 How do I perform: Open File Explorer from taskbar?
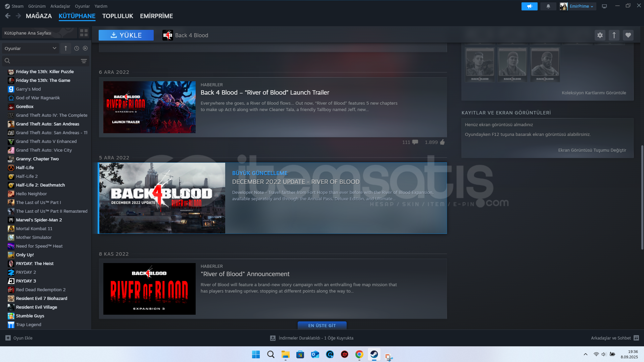(x=285, y=354)
